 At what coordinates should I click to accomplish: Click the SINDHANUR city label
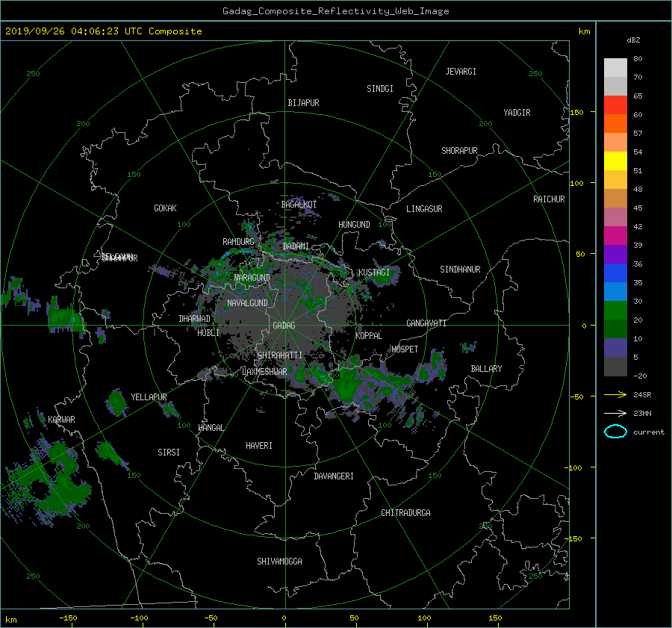tap(460, 270)
